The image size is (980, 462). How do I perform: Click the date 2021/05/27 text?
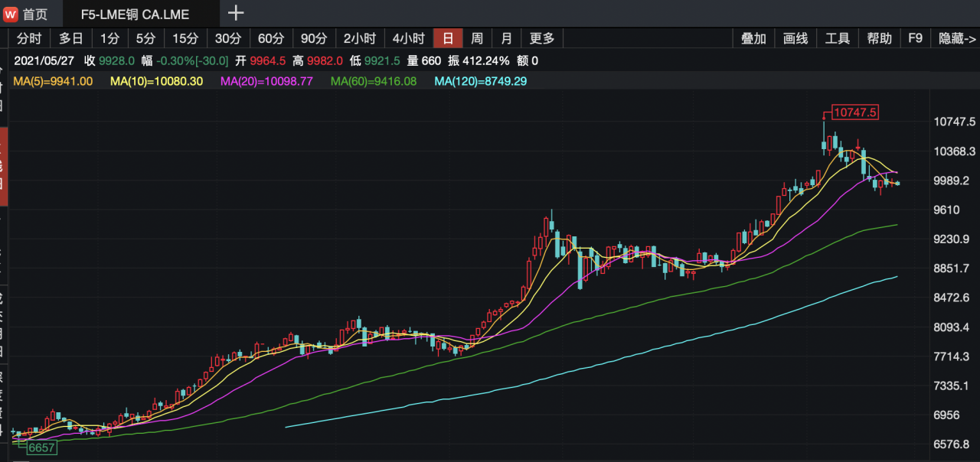(44, 61)
